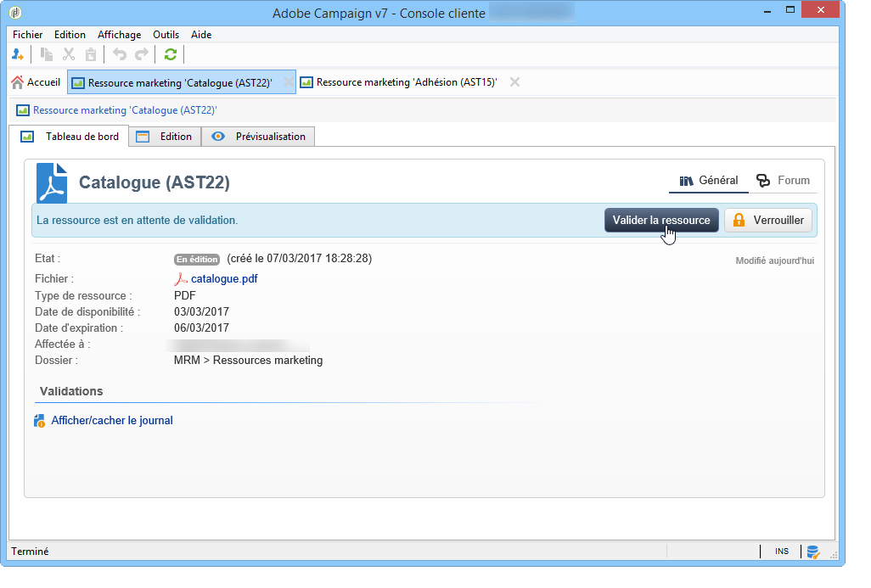
Task: Click the red PDF icon beside catalogue.pdf
Action: pyautogui.click(x=181, y=279)
